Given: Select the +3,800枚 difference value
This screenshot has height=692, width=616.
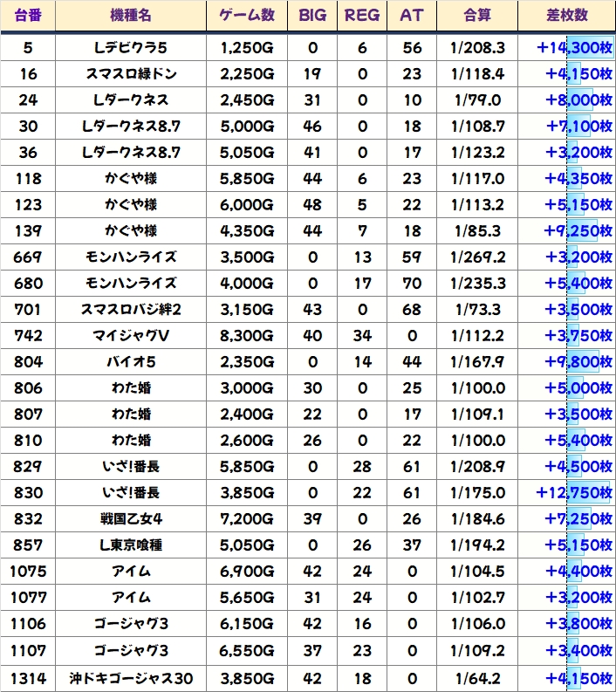Looking at the screenshot, I should click(x=579, y=624).
